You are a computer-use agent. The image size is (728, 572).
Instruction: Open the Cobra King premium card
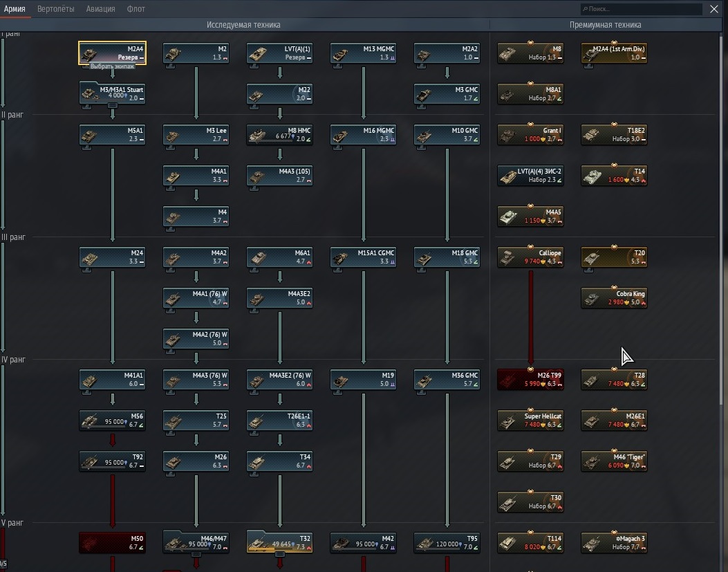614,298
